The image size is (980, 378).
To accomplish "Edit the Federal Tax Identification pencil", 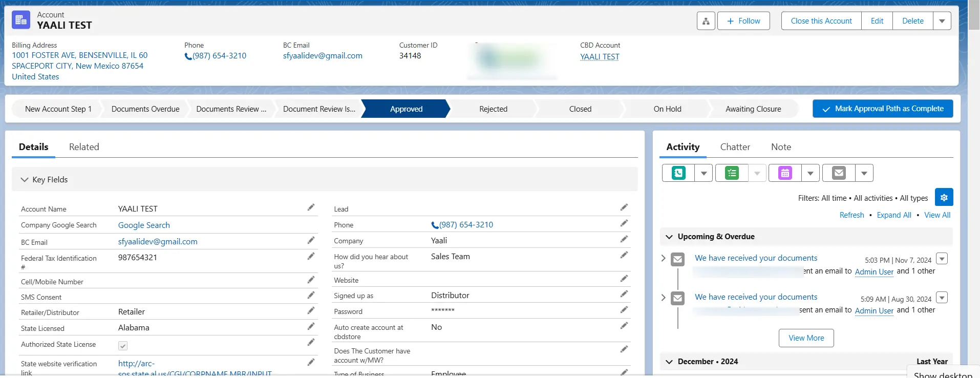I will (x=311, y=256).
